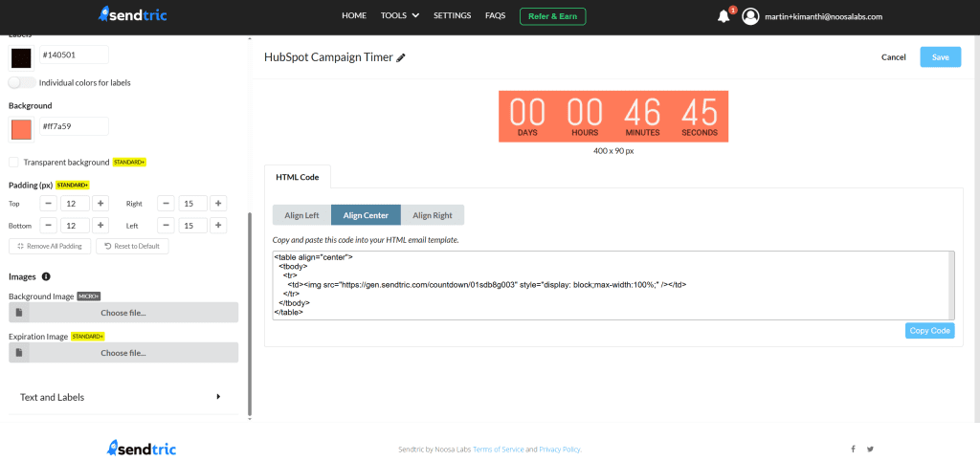
Task: Click the countdown timer preview image
Action: point(613,116)
